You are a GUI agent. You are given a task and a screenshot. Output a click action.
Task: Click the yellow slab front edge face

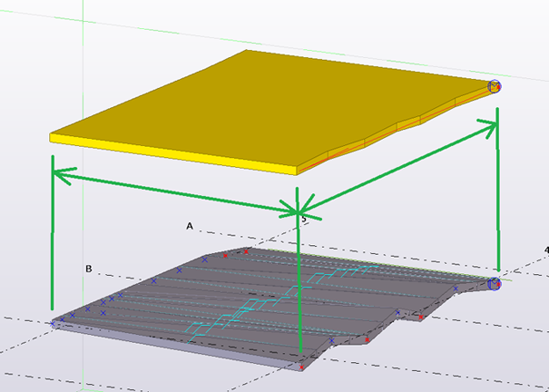coord(172,152)
